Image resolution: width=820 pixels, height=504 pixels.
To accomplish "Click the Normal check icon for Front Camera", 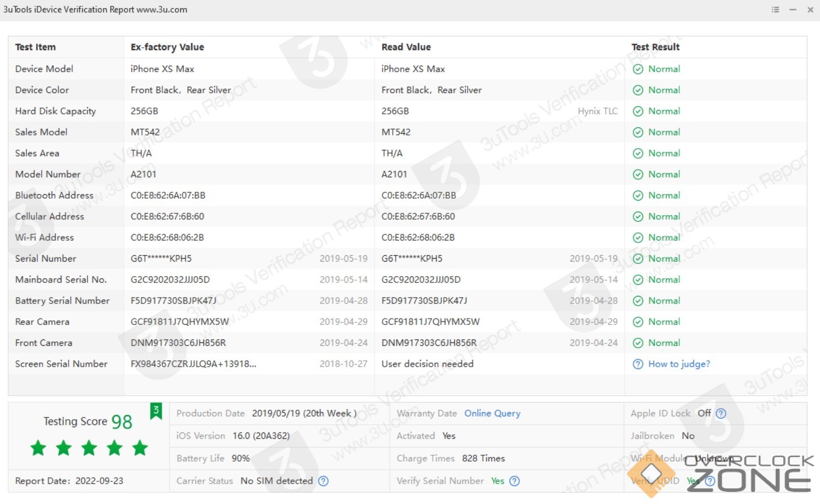I will 638,343.
